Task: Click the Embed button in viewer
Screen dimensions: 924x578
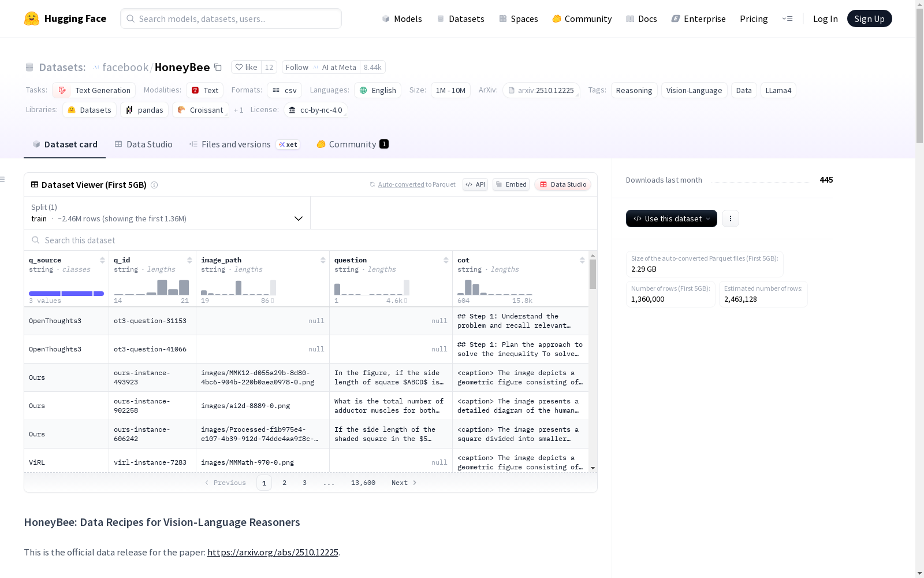Action: click(511, 184)
